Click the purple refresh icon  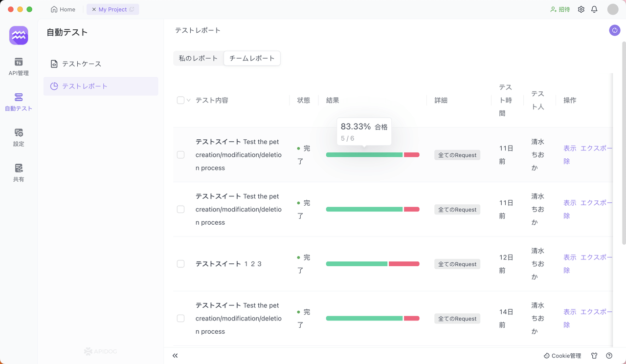[x=614, y=30]
